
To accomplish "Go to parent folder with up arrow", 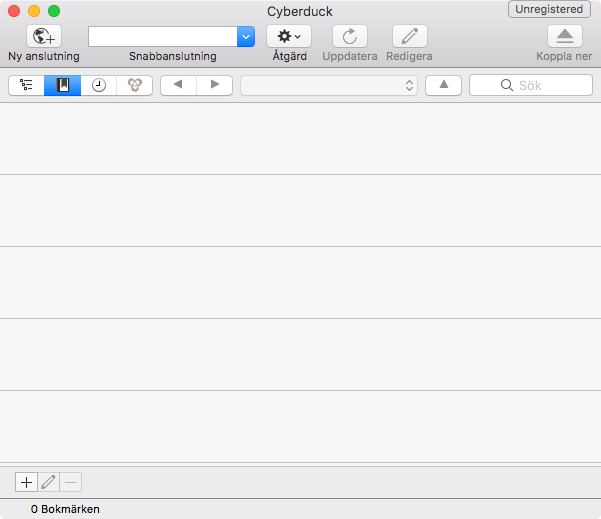I will [x=443, y=85].
